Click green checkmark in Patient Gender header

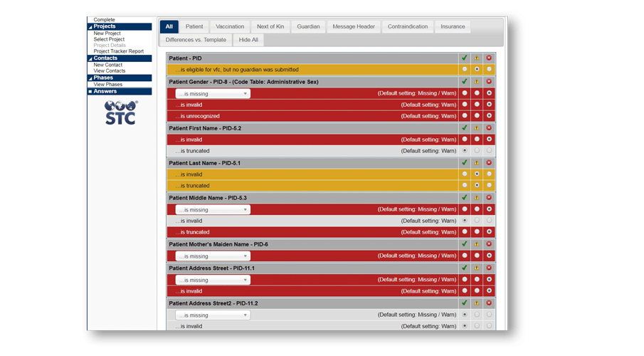[465, 81]
